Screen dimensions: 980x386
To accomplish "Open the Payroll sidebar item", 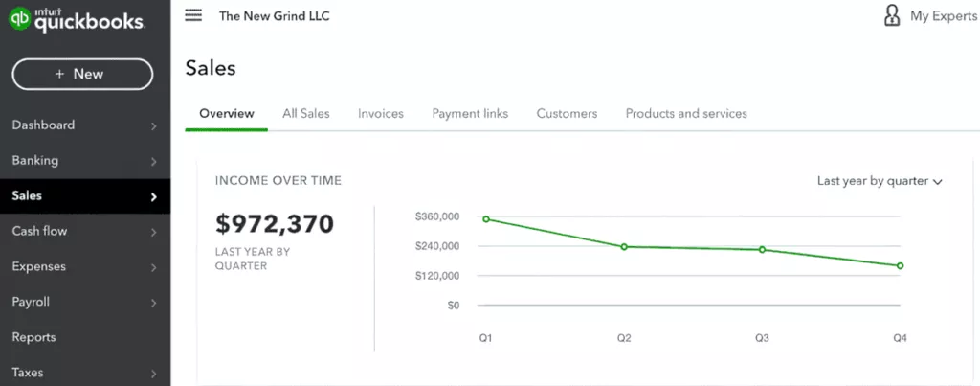I will [31, 302].
